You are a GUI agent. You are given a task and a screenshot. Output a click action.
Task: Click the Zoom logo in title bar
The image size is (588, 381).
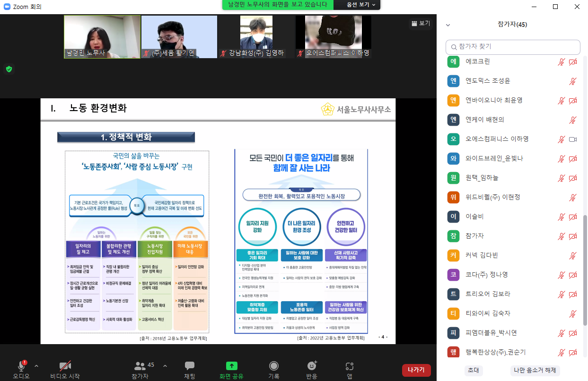[7, 7]
